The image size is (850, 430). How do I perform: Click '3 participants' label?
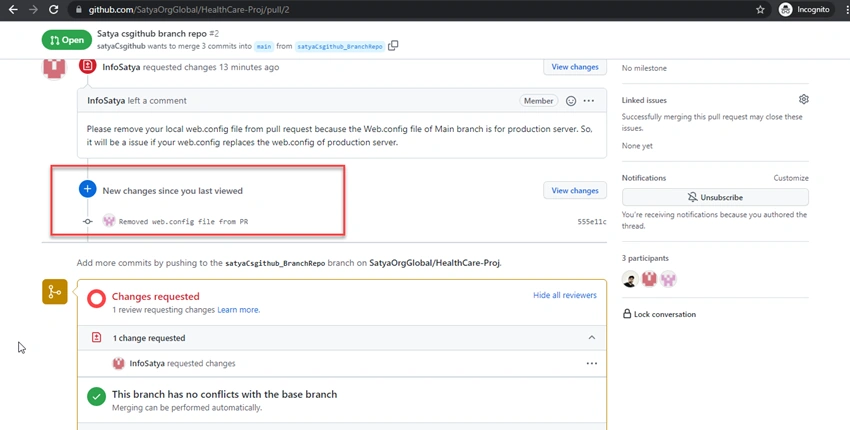(645, 258)
